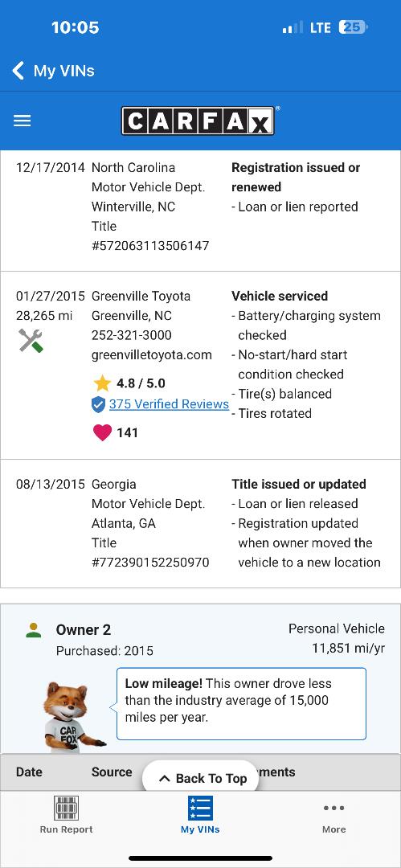Image resolution: width=401 pixels, height=868 pixels.
Task: Select the My VINs tab
Action: pos(200,814)
